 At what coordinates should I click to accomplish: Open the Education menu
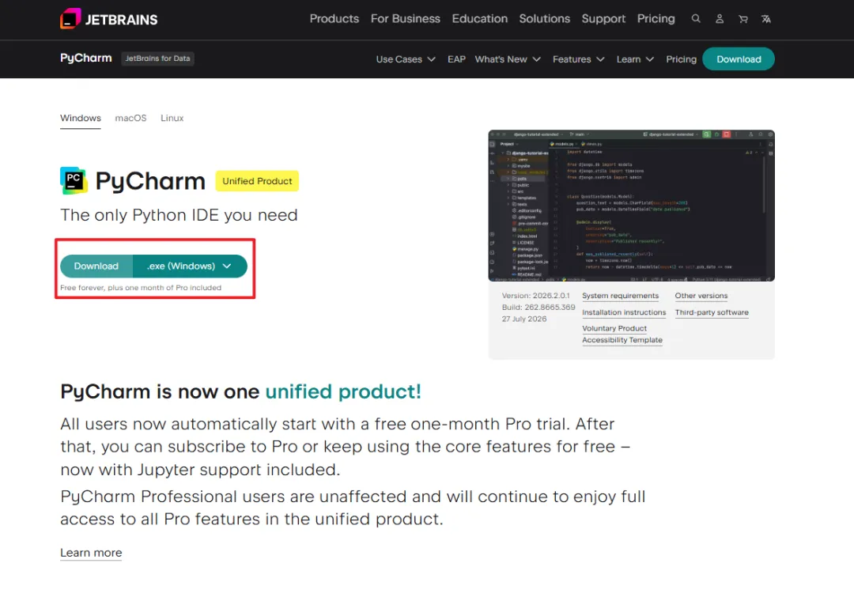479,18
